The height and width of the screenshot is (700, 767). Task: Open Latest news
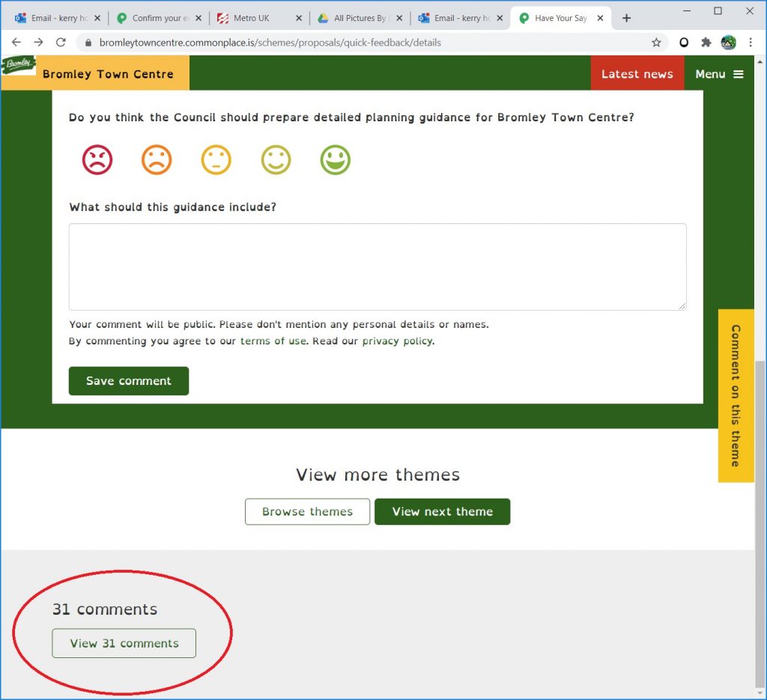[637, 74]
